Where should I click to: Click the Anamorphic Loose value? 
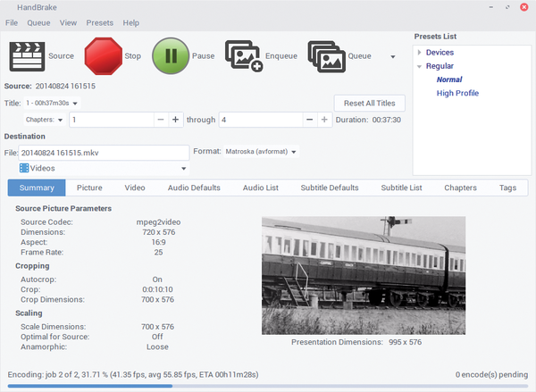157,346
